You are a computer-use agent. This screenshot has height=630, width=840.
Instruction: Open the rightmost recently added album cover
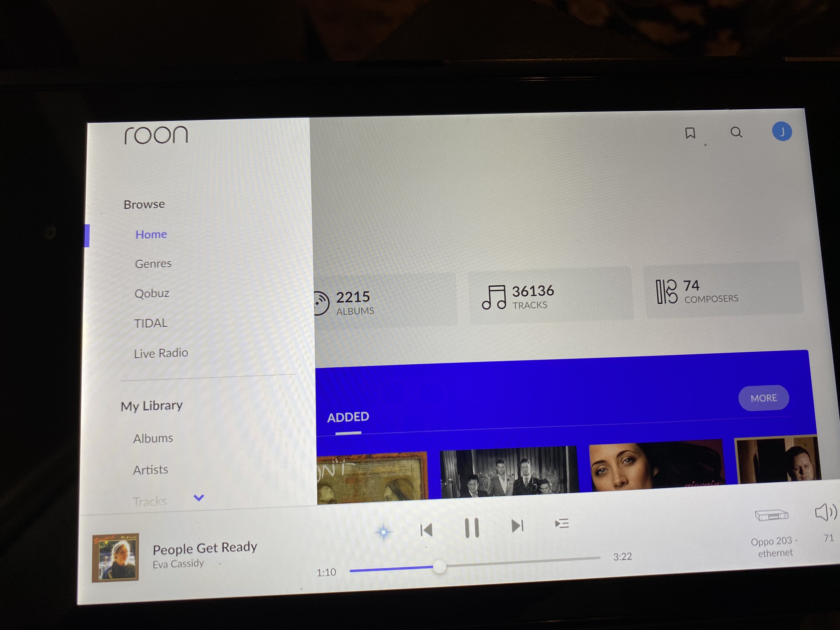point(778,460)
